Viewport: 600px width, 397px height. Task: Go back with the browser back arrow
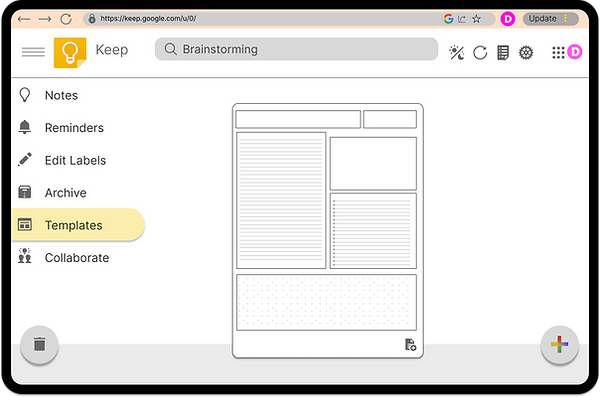[24, 19]
